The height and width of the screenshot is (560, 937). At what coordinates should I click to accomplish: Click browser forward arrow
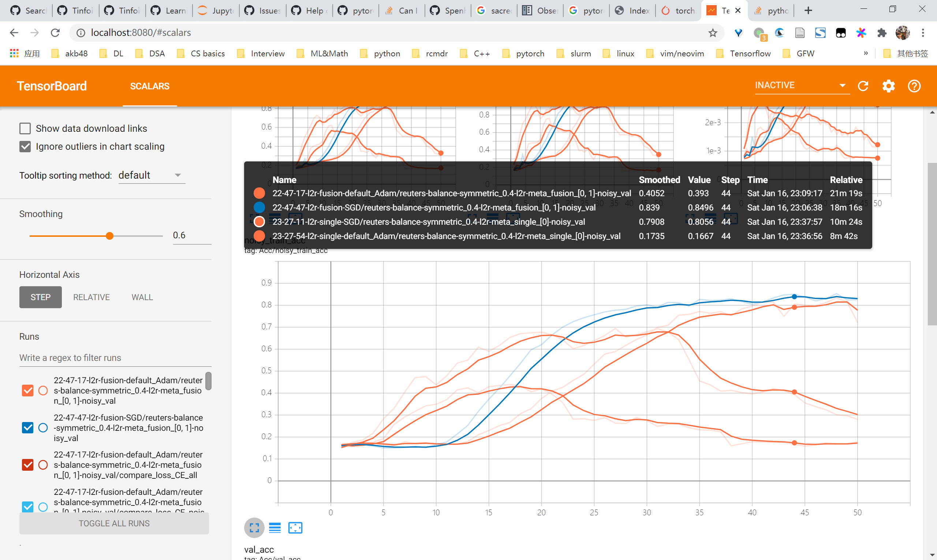(35, 33)
